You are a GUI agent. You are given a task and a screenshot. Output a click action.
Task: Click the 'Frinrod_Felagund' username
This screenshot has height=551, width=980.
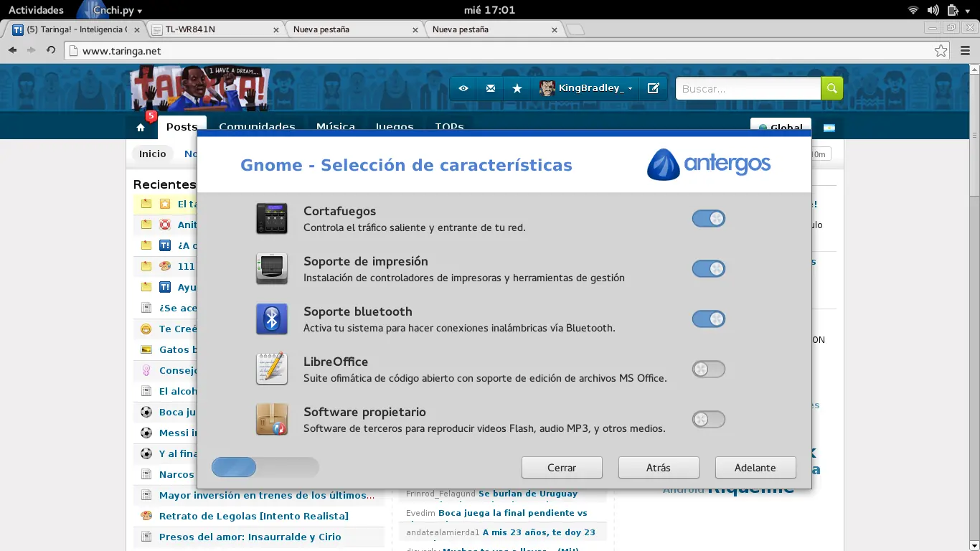point(440,494)
